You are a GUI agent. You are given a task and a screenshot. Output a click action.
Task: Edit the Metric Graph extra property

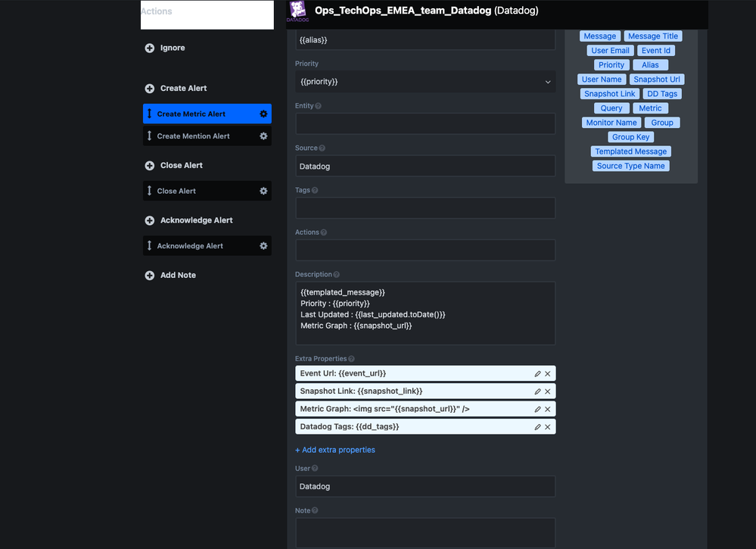[537, 409]
